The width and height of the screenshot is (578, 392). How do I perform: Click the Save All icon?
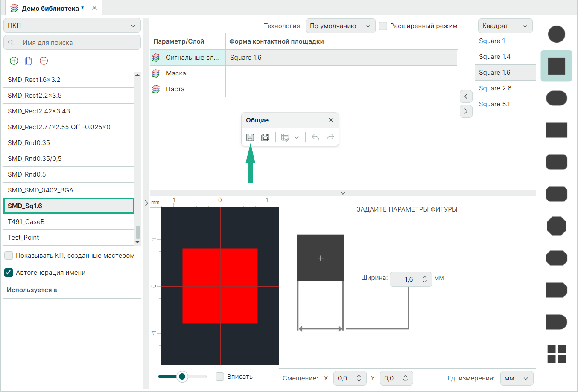265,137
